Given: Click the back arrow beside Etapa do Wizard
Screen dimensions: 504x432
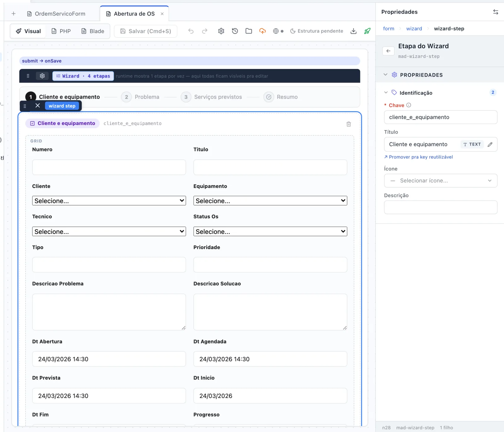Looking at the screenshot, I should point(388,51).
